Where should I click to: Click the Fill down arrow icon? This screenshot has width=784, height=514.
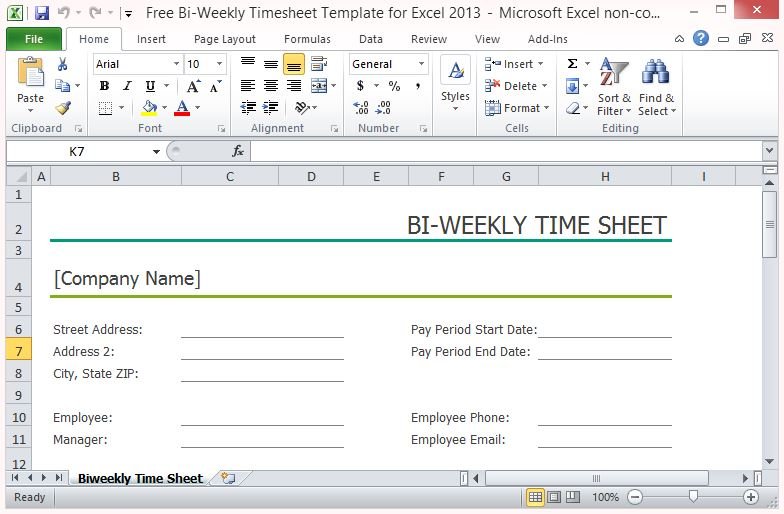tap(572, 86)
